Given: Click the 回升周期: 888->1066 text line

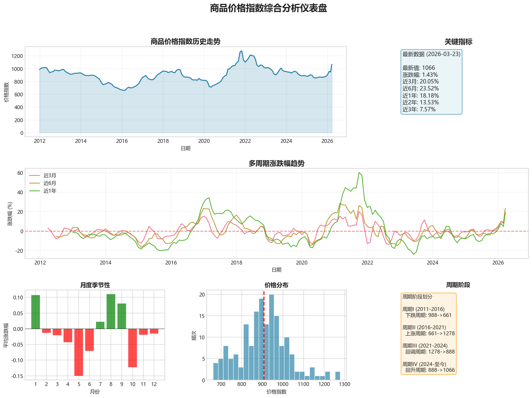Looking at the screenshot, I should point(430,370).
